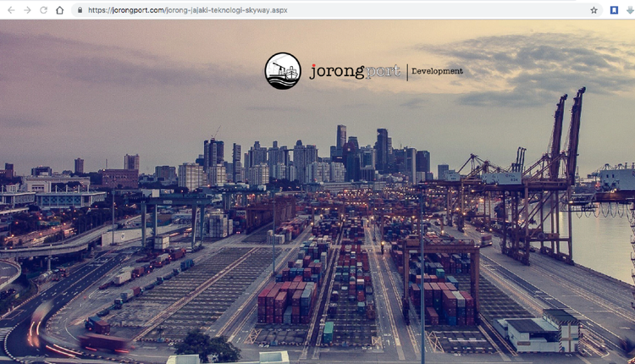Select the Development label beside the logo
Image resolution: width=635 pixels, height=364 pixels.
(439, 71)
